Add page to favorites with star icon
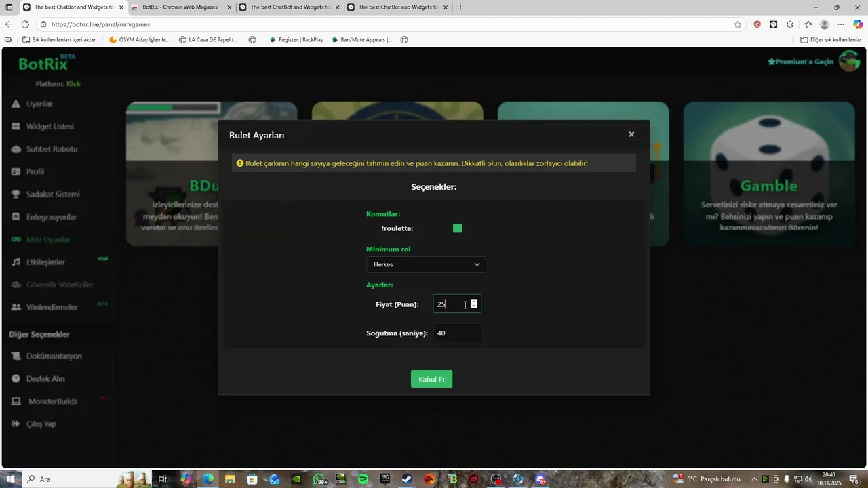The width and height of the screenshot is (868, 488). [738, 24]
